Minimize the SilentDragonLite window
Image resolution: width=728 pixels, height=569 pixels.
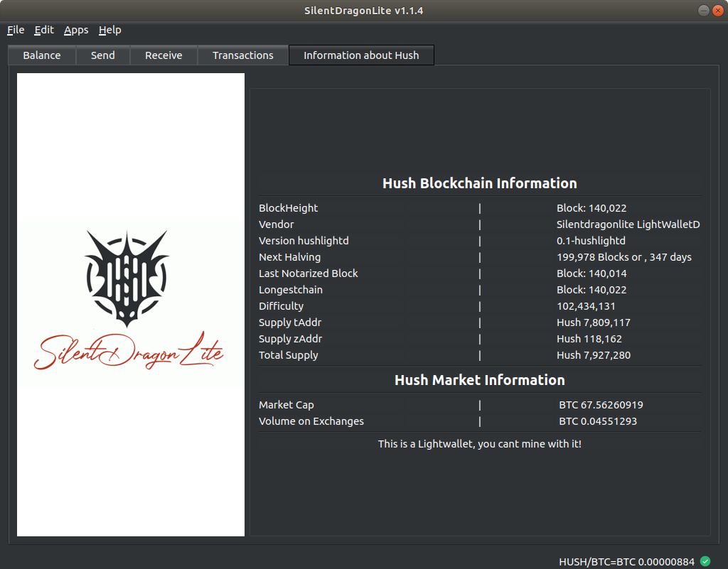(703, 11)
